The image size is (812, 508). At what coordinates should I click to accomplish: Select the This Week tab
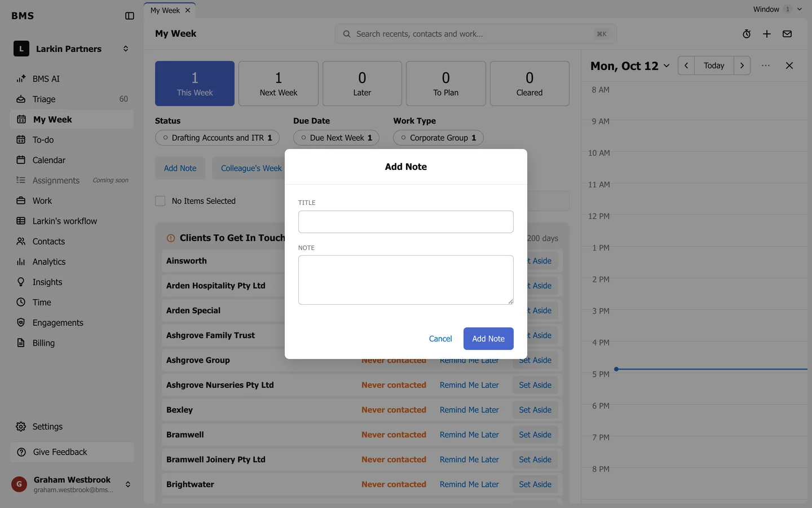pyautogui.click(x=195, y=84)
